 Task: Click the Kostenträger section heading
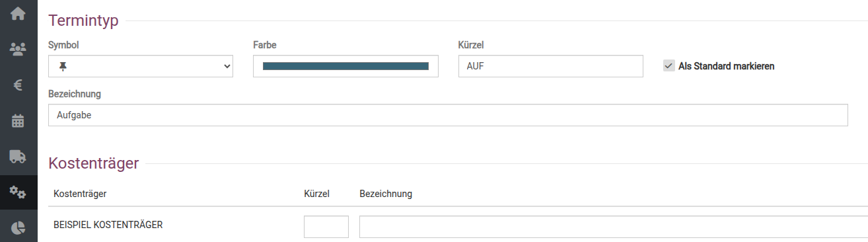pos(94,163)
